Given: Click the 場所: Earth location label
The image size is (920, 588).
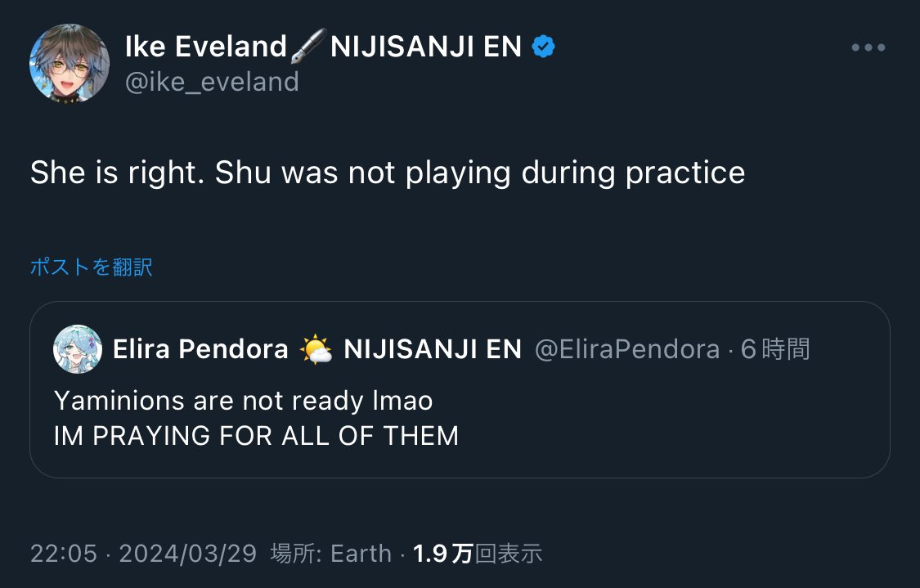Looking at the screenshot, I should 331,554.
